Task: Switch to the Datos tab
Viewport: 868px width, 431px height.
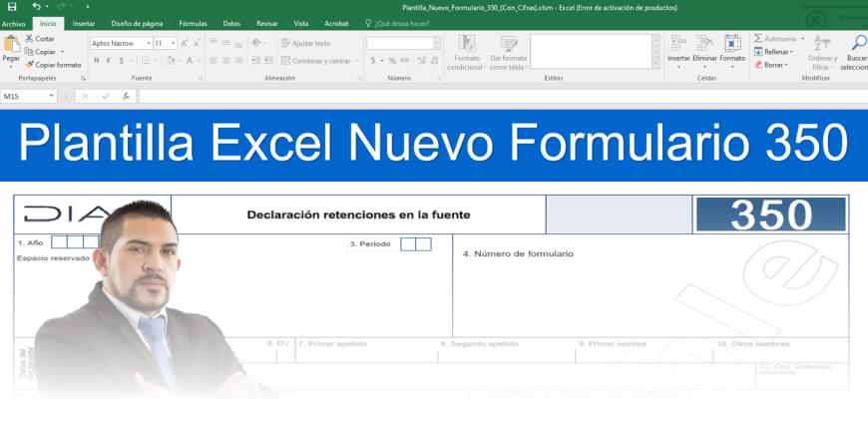Action: click(x=231, y=24)
